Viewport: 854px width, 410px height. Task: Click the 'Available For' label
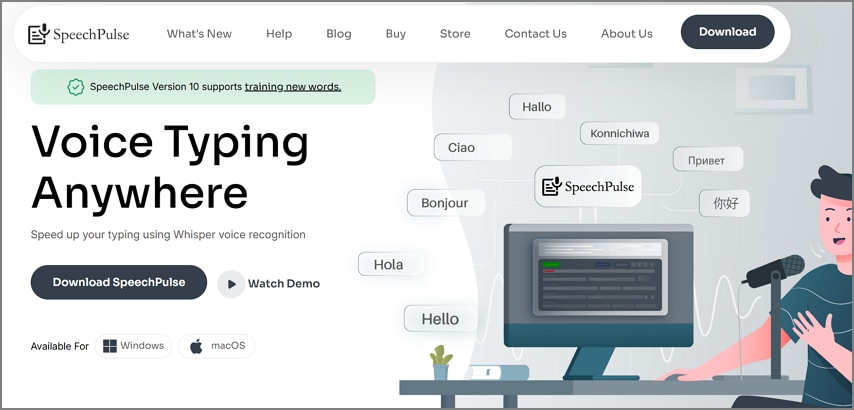tap(59, 346)
